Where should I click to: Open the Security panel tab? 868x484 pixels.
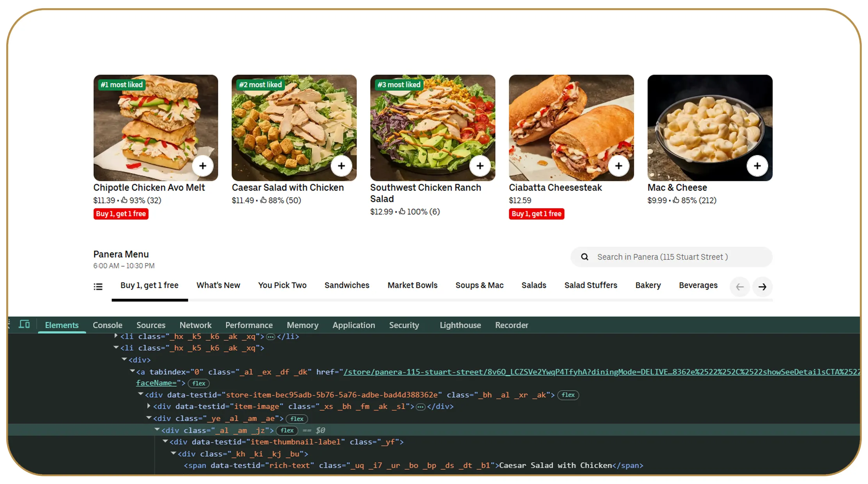[x=404, y=325]
